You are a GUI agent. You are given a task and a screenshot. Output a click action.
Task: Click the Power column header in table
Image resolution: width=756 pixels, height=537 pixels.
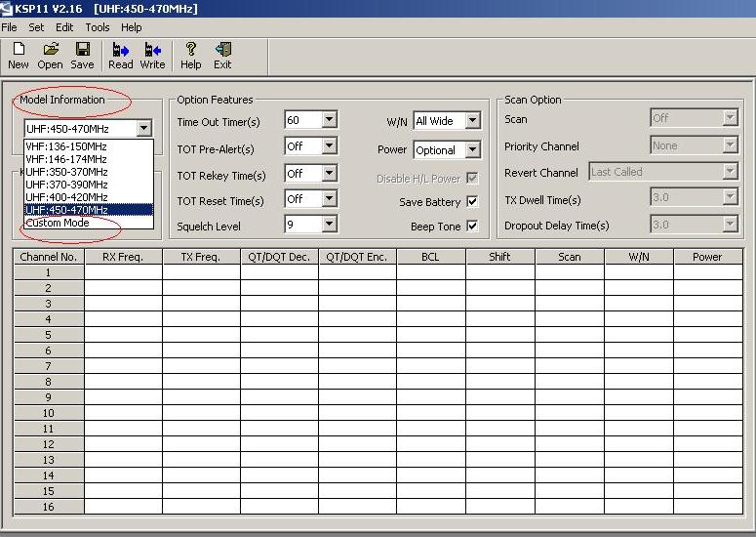[708, 257]
